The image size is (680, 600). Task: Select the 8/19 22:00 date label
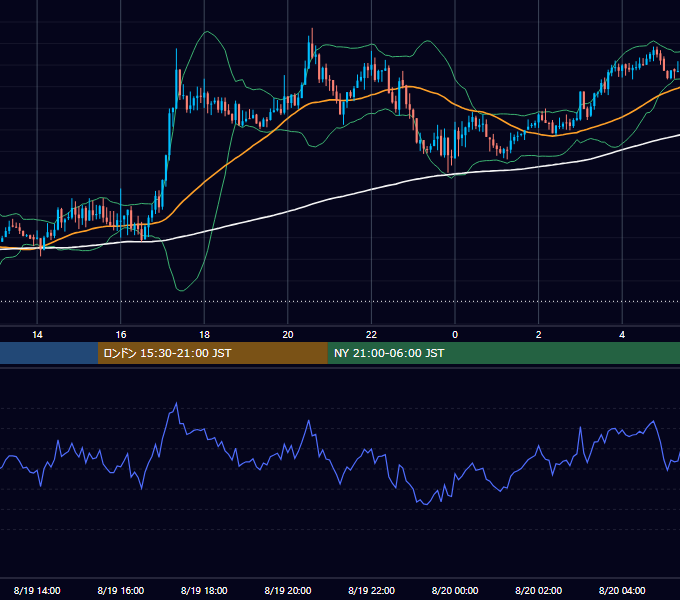coord(371,590)
